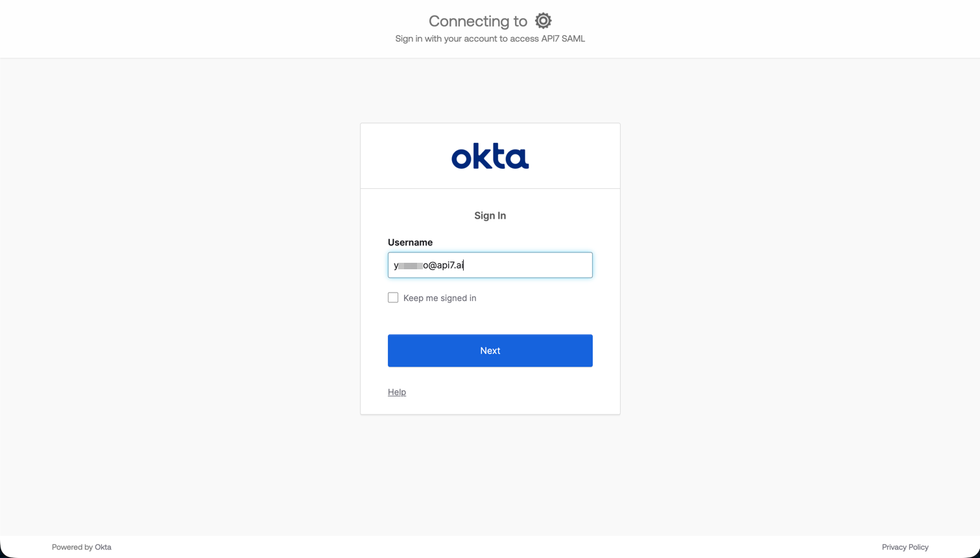Click the Powered by Okta text

(x=81, y=547)
